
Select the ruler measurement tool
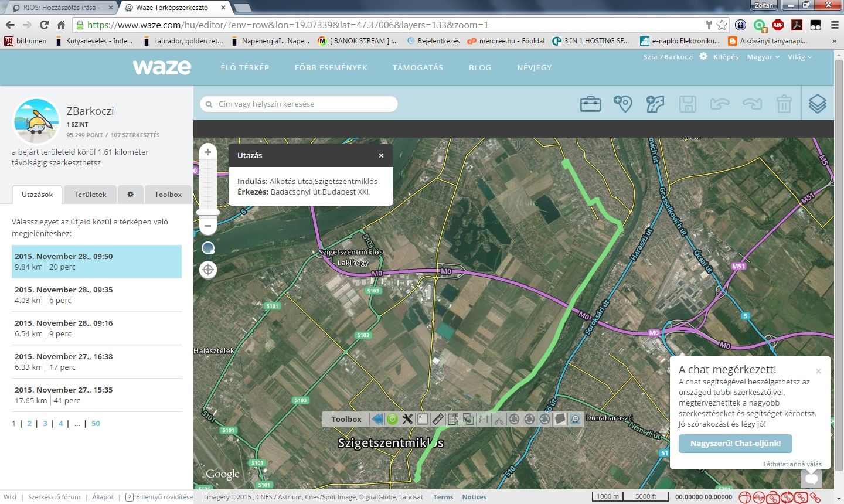click(x=438, y=419)
